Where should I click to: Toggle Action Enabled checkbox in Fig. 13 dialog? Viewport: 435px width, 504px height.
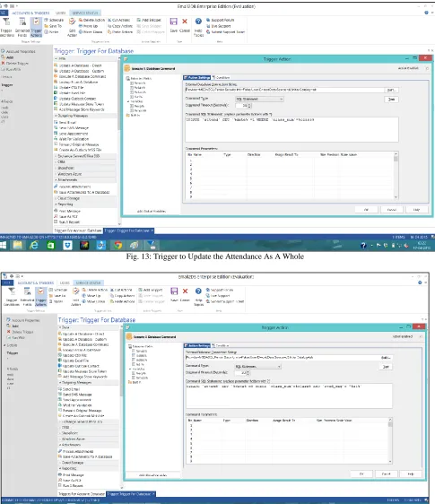point(427,68)
